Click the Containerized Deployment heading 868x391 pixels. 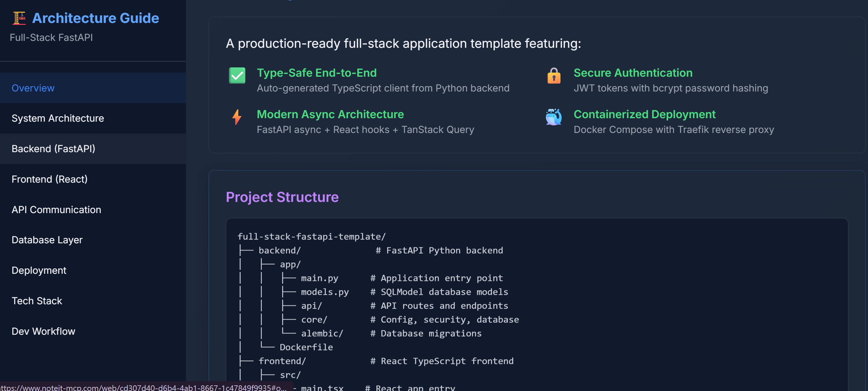[x=644, y=114]
